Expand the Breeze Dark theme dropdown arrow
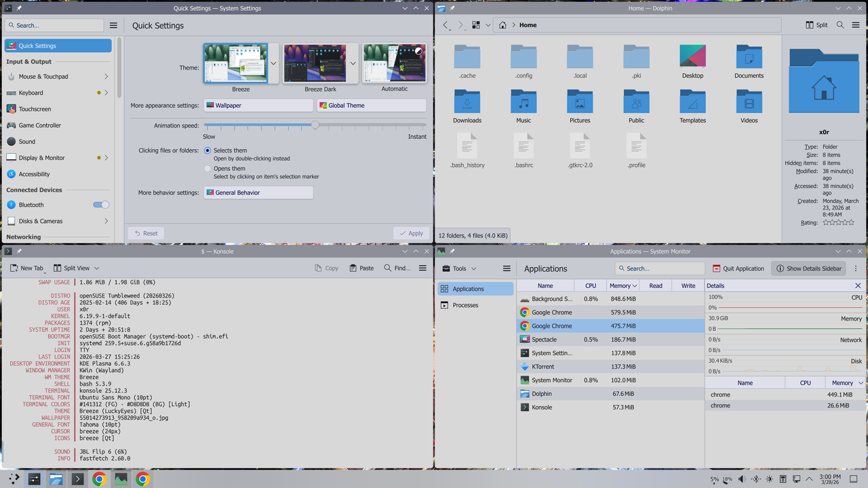The height and width of the screenshot is (488, 868). coord(353,63)
